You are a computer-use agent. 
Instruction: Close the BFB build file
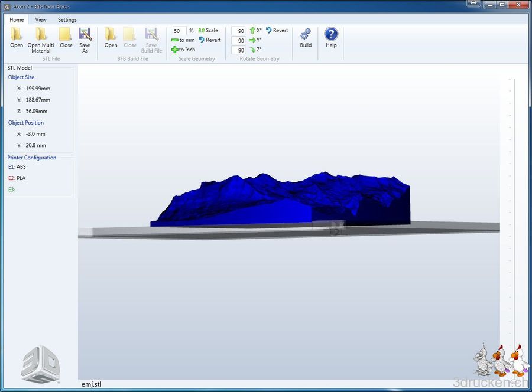[x=130, y=38]
